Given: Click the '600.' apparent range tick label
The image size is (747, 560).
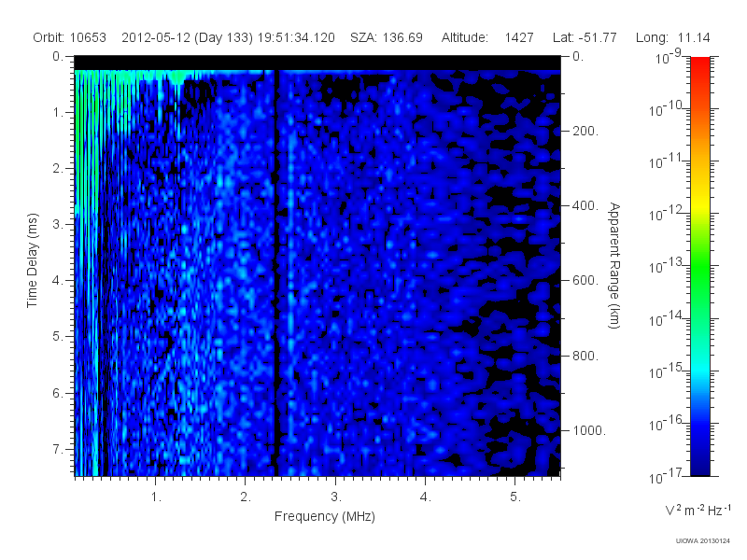Looking at the screenshot, I should click(585, 281).
